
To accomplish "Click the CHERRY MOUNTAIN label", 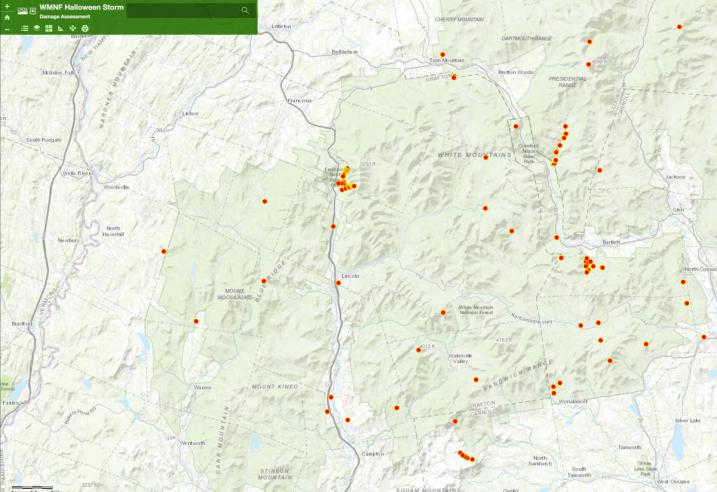I will (x=459, y=20).
